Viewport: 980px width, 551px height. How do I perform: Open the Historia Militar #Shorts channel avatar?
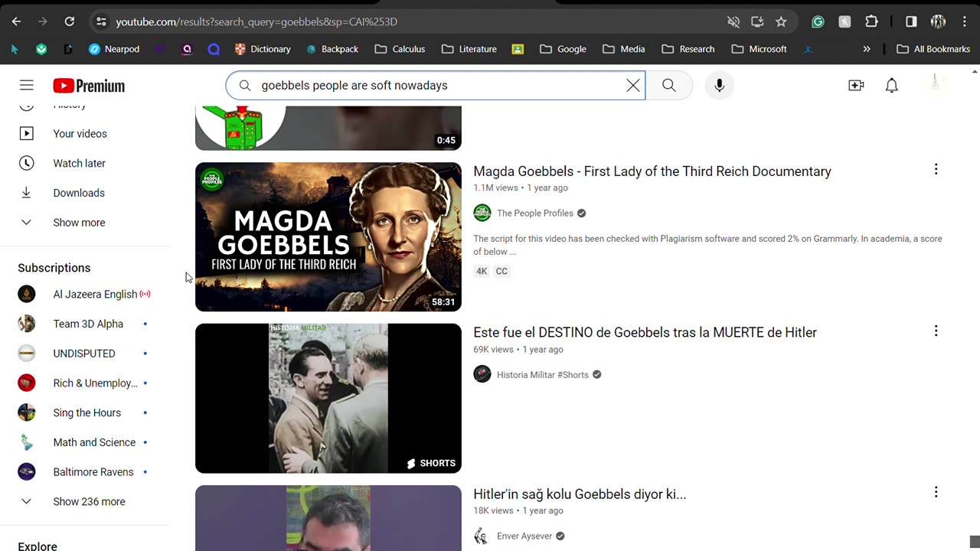click(x=482, y=375)
